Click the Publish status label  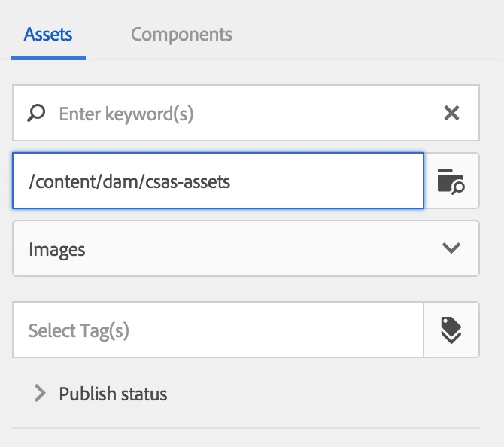point(113,394)
